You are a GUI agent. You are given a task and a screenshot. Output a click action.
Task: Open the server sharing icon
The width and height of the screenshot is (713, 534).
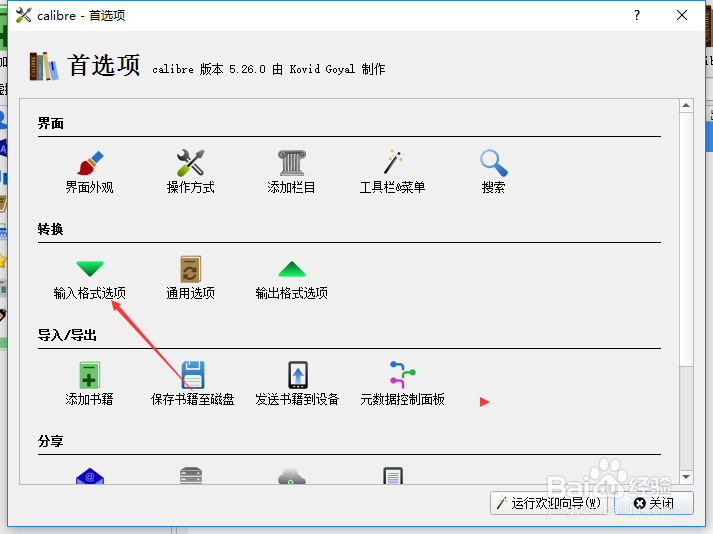(191, 476)
